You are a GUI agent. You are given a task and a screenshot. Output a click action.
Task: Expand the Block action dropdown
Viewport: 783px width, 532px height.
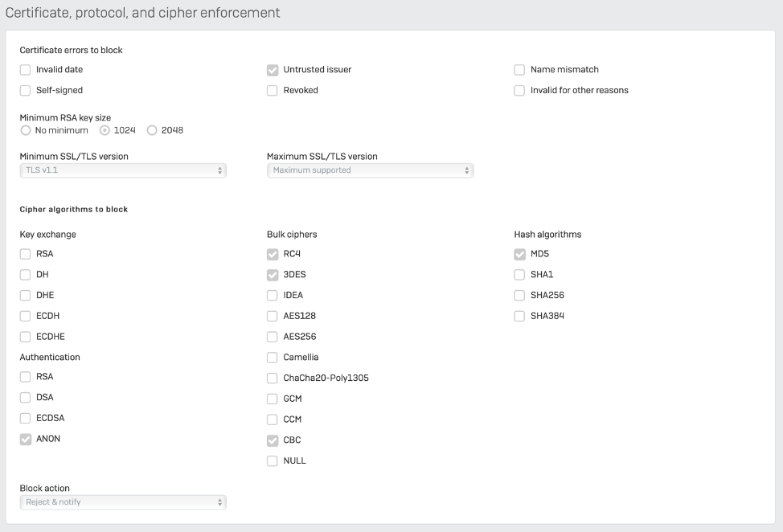(123, 502)
